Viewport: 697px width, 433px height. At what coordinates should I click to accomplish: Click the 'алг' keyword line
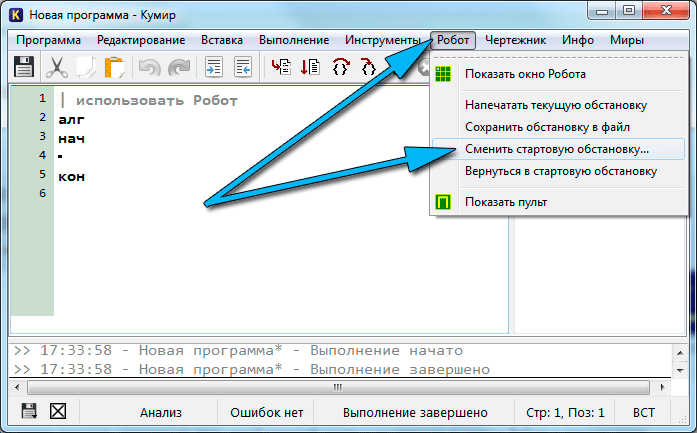pos(71,120)
